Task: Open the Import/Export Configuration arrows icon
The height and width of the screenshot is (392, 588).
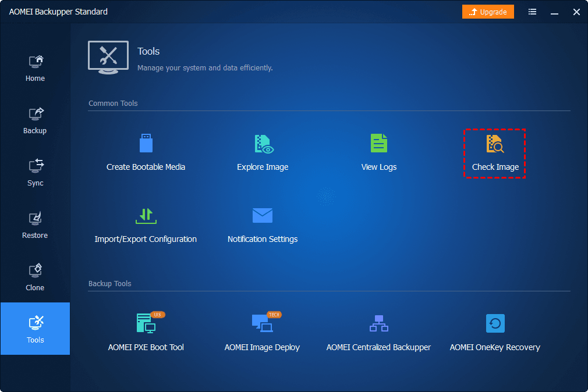Action: pos(146,216)
